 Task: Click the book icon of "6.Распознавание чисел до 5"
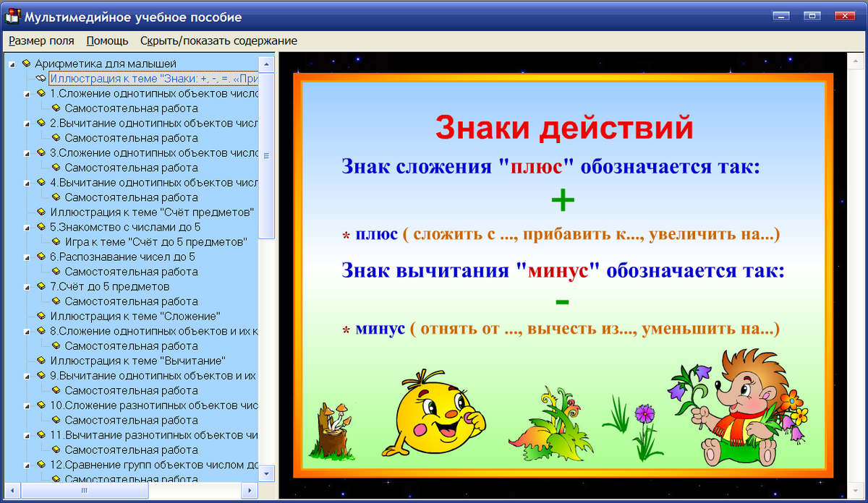[x=42, y=256]
